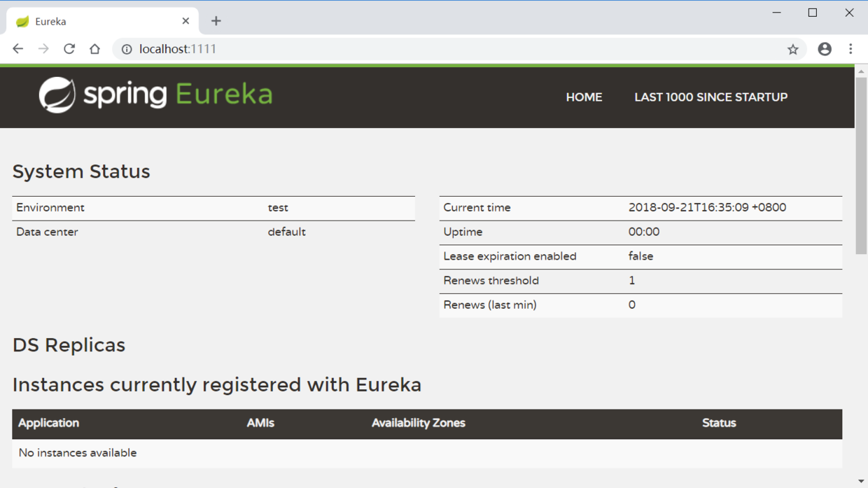Select the Eureka browser tab
868x488 pixels.
(102, 21)
